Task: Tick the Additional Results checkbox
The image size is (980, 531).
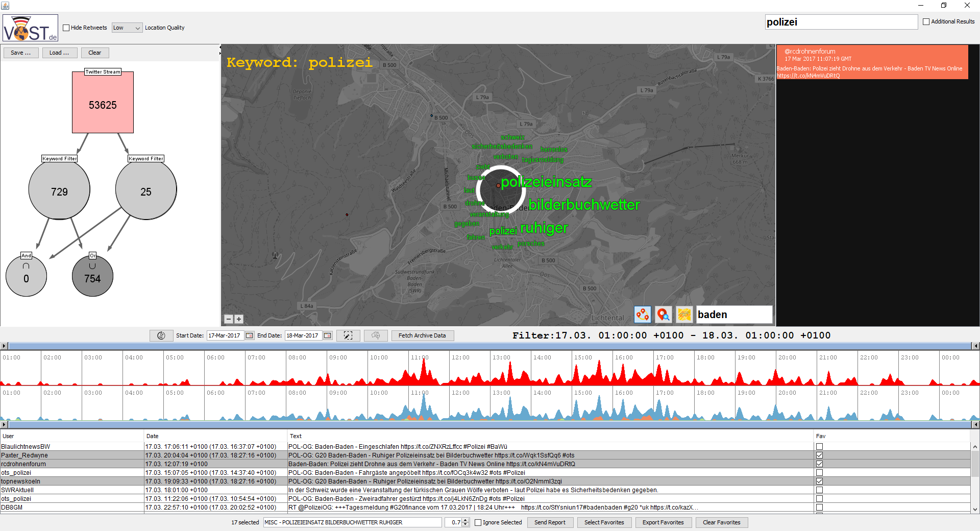Action: click(x=926, y=22)
